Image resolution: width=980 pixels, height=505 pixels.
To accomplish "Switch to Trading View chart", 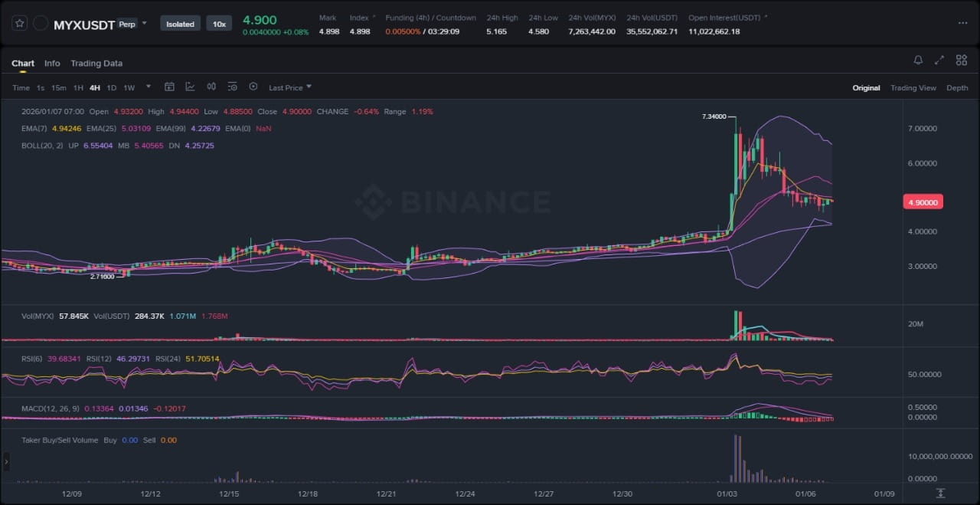I will tap(913, 88).
